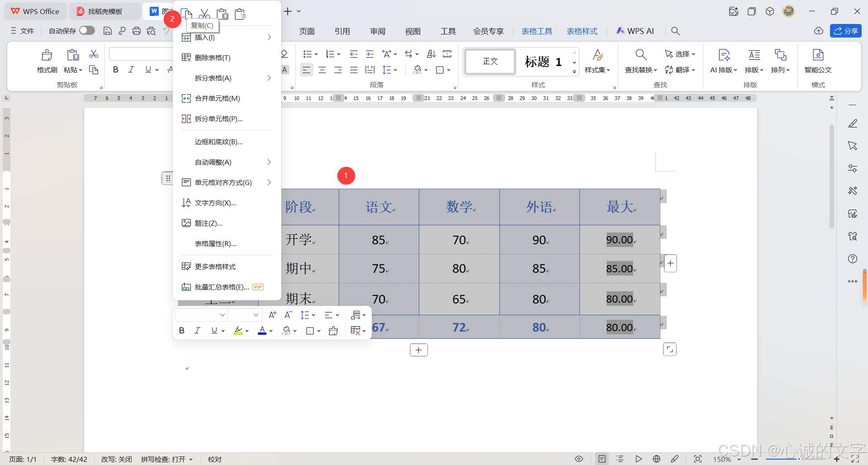Click the WPS AI button
The image size is (868, 465).
(x=635, y=31)
